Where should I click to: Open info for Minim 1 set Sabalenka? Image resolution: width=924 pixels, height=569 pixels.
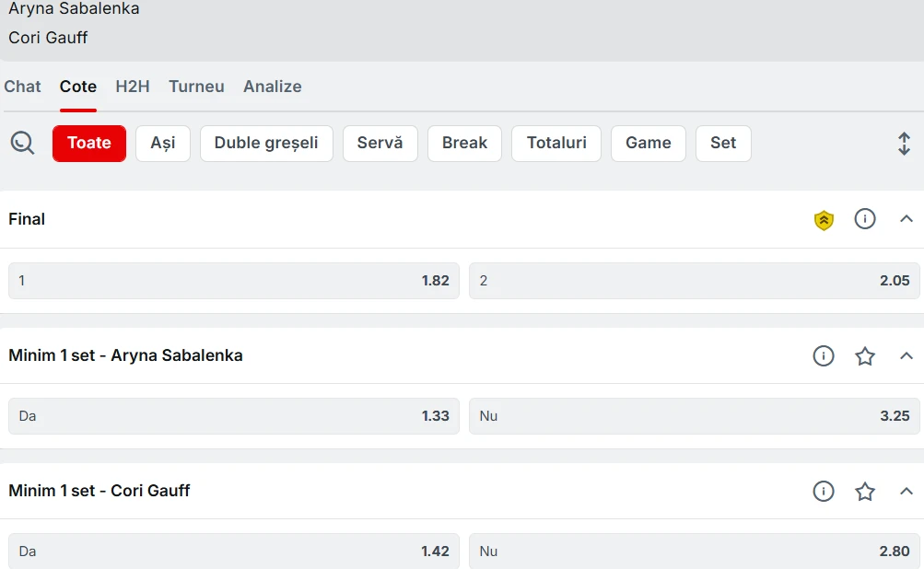tap(824, 355)
